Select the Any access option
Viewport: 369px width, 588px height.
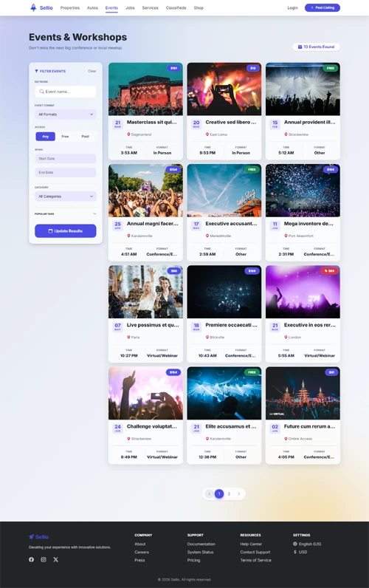coord(45,137)
